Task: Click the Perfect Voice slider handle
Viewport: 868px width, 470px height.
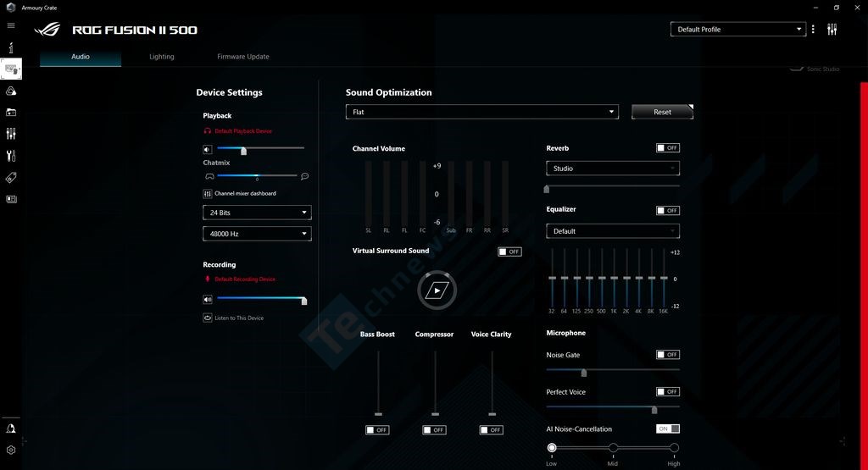Action: (x=654, y=410)
